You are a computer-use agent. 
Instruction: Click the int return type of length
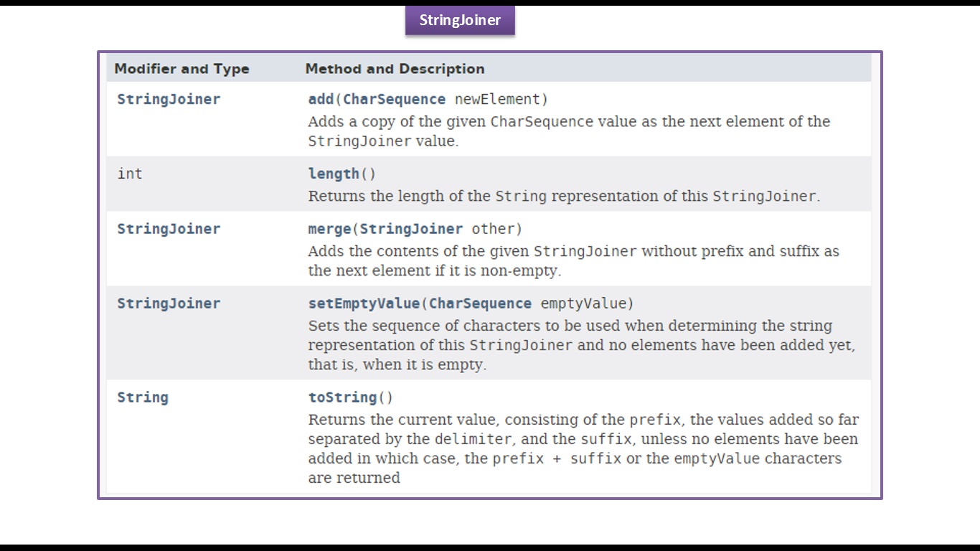[x=130, y=174]
